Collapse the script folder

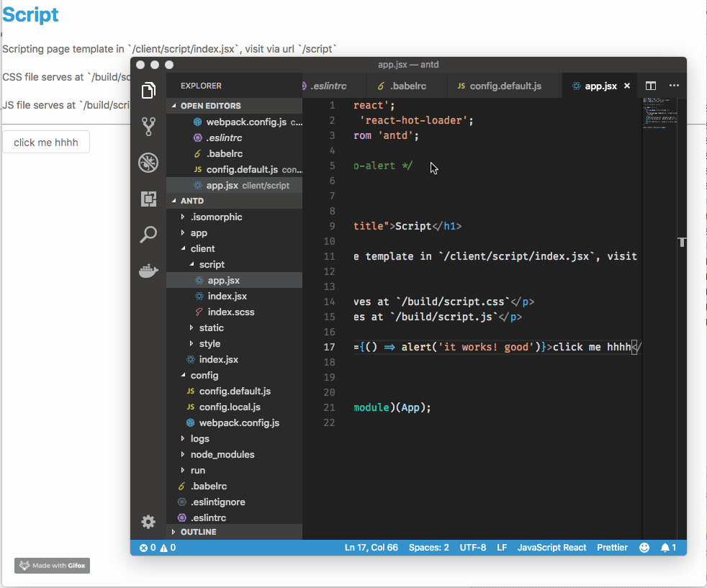coord(235,264)
